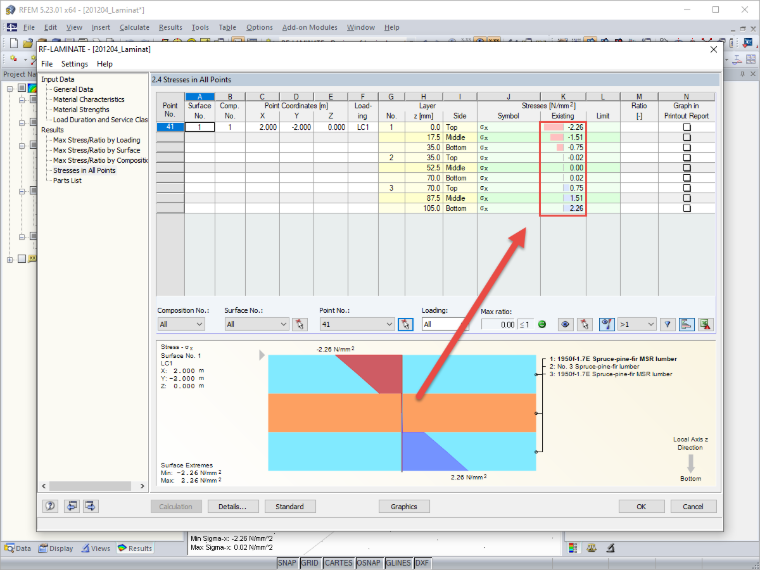The image size is (760, 570).
Task: Select Parts List tree item
Action: (x=67, y=180)
